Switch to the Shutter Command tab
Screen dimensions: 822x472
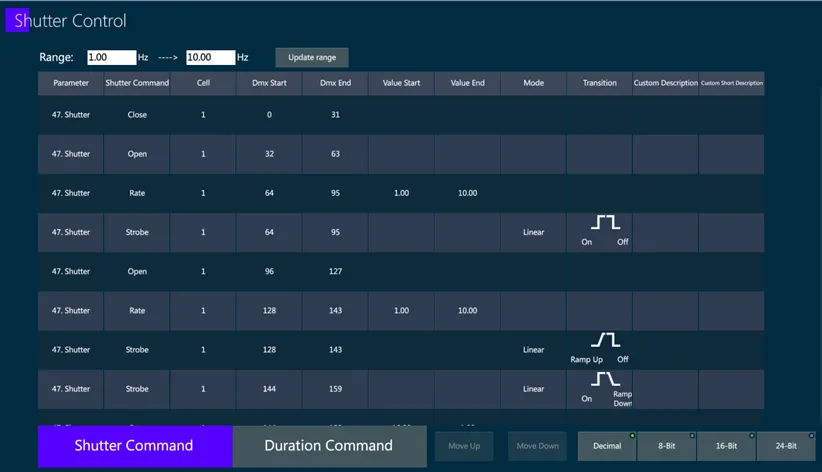[135, 446]
